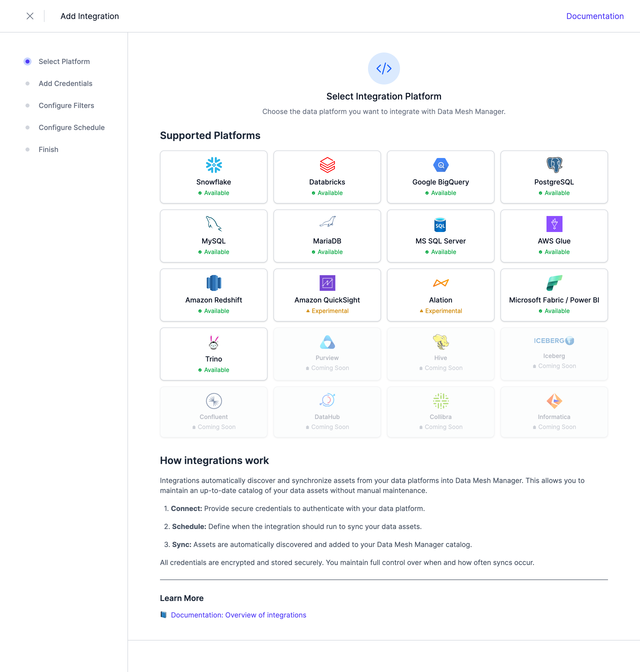The width and height of the screenshot is (640, 672).
Task: Click the MySQL dolphin icon
Action: coord(214,224)
